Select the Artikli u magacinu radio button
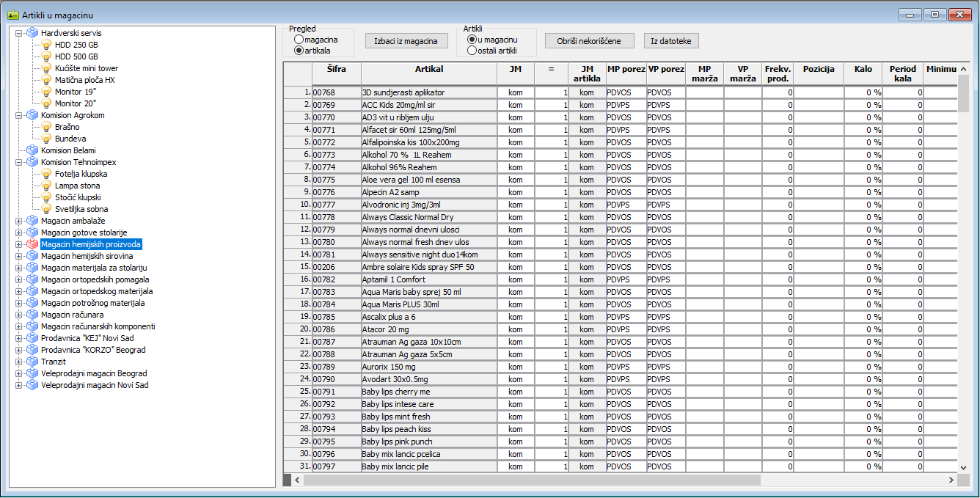 (472, 39)
